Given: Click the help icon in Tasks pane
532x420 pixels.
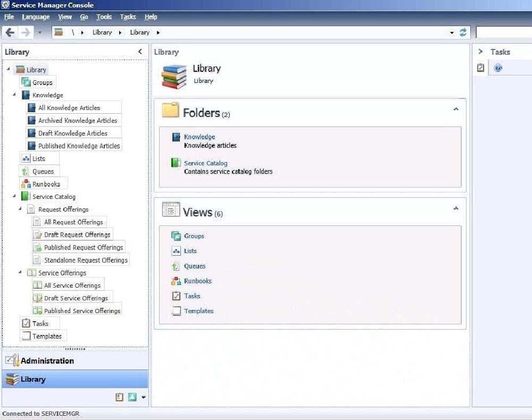Looking at the screenshot, I should click(498, 68).
